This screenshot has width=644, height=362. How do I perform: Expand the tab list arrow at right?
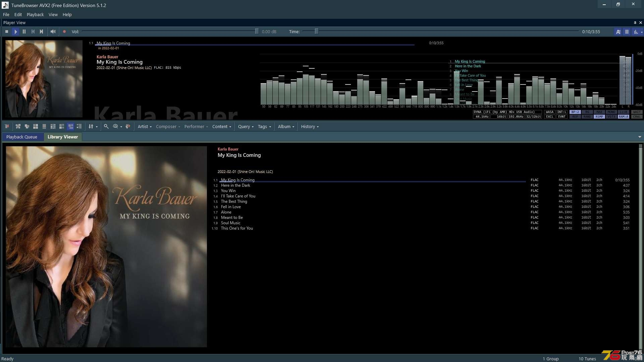pos(640,137)
